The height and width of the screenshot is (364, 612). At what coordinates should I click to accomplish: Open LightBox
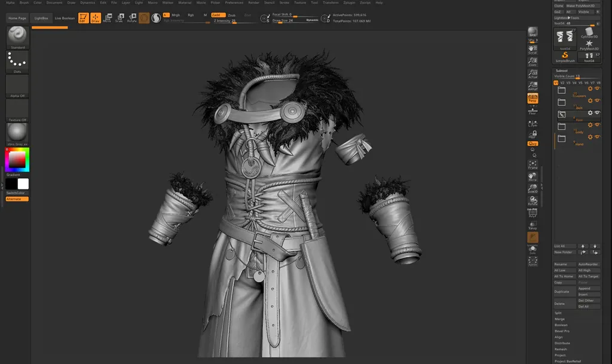click(x=41, y=18)
